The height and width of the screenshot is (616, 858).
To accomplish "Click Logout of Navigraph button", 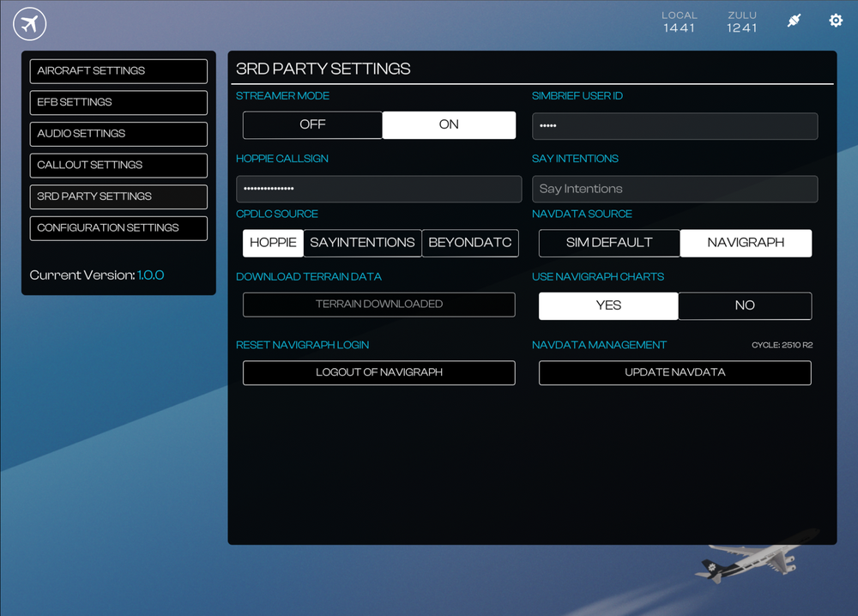I will (378, 372).
